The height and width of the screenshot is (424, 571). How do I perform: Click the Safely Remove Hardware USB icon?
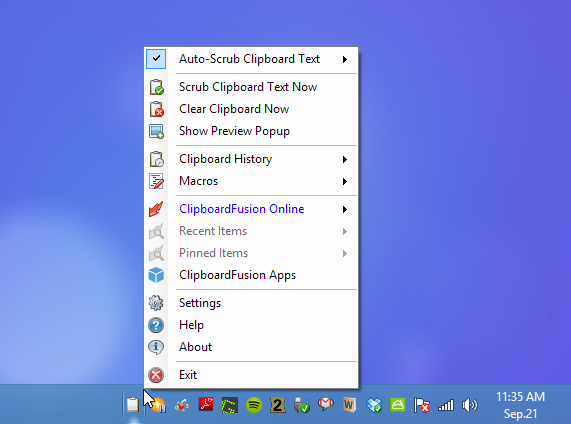(302, 405)
